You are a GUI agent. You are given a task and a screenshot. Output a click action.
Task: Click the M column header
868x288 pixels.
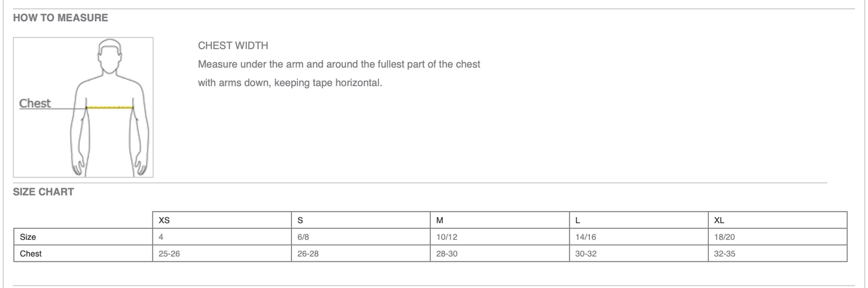440,220
